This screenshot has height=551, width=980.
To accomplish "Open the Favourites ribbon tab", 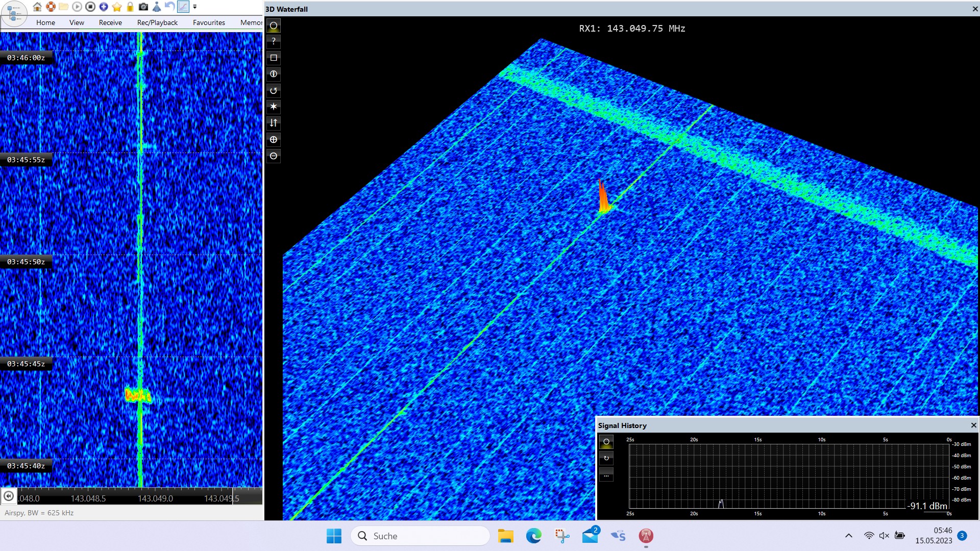I will (x=209, y=22).
